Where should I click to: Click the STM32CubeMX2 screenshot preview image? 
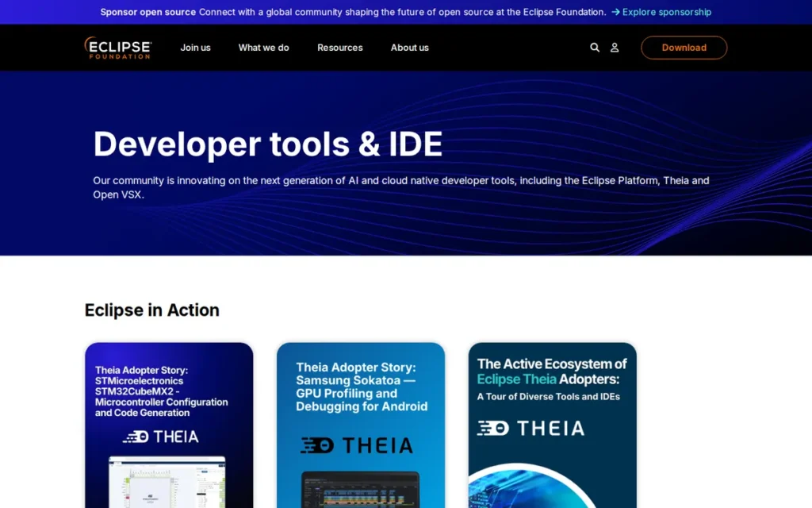(x=167, y=482)
